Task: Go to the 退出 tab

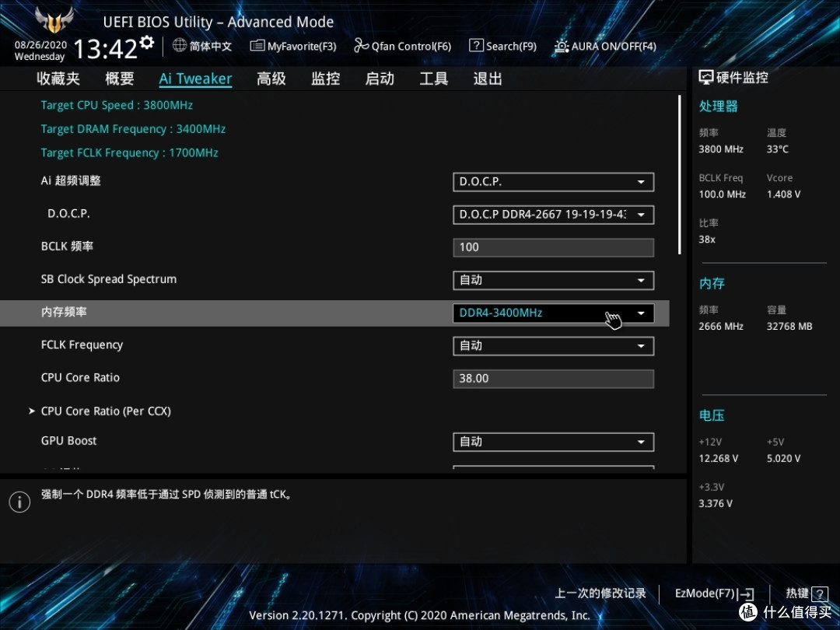Action: tap(488, 79)
